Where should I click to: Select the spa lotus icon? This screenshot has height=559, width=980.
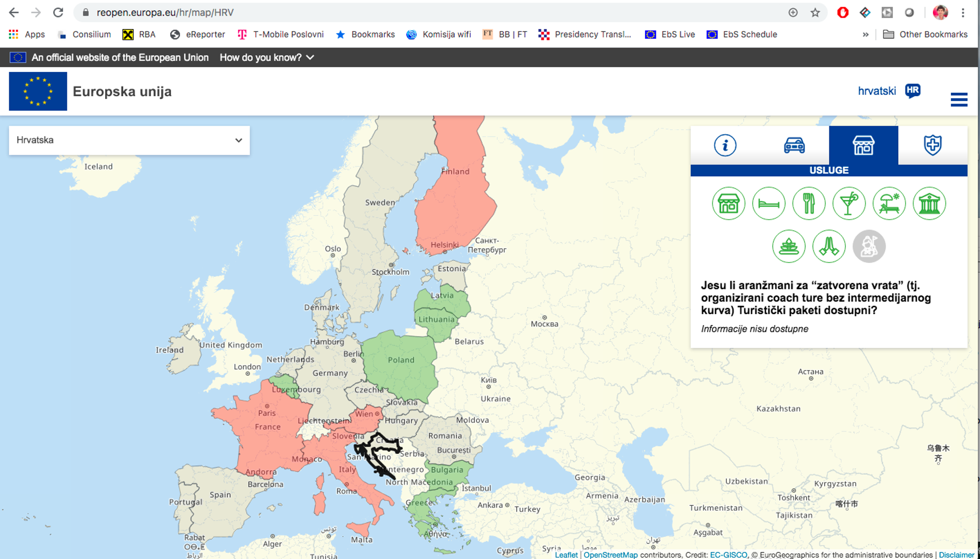point(788,246)
